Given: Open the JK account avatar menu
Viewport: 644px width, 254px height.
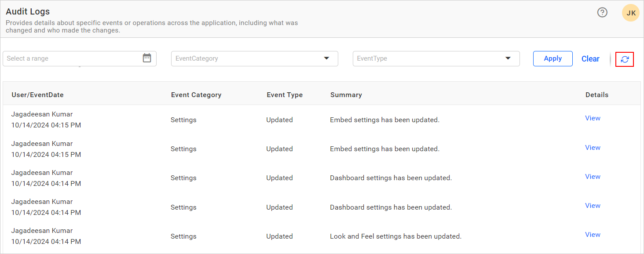Looking at the screenshot, I should tap(630, 12).
